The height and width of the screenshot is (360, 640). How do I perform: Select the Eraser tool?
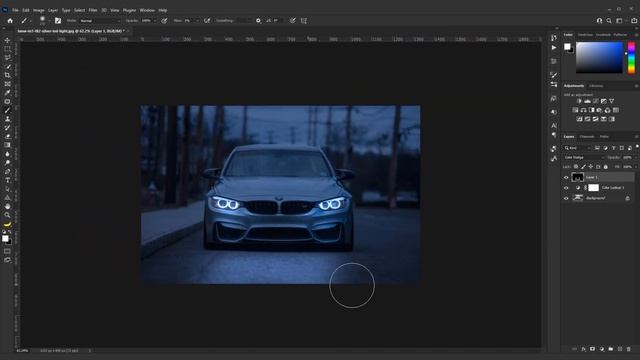pos(7,136)
